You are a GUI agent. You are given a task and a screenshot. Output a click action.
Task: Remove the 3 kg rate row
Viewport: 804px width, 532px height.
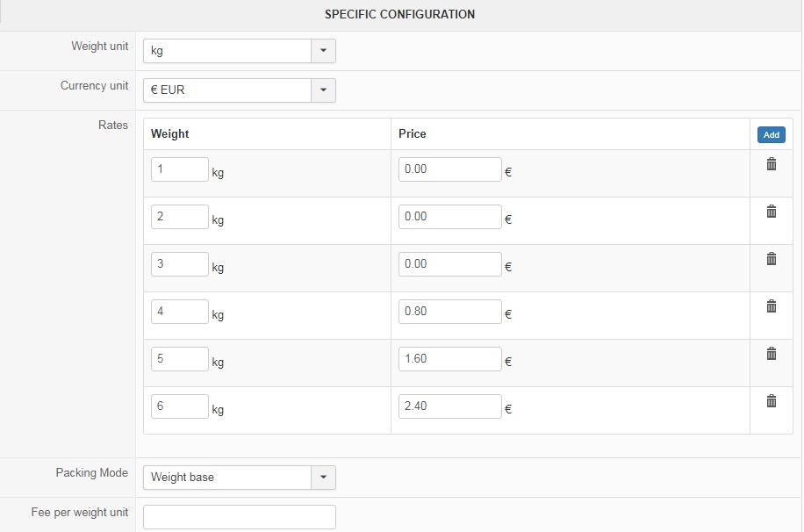772,259
